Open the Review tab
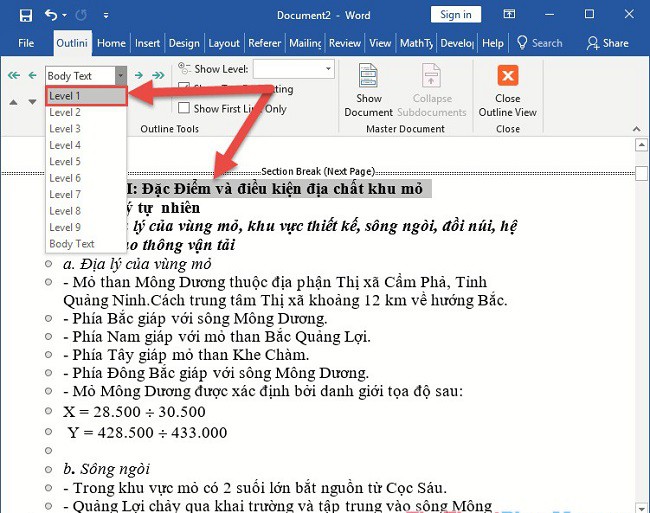This screenshot has height=513, width=650. (345, 43)
